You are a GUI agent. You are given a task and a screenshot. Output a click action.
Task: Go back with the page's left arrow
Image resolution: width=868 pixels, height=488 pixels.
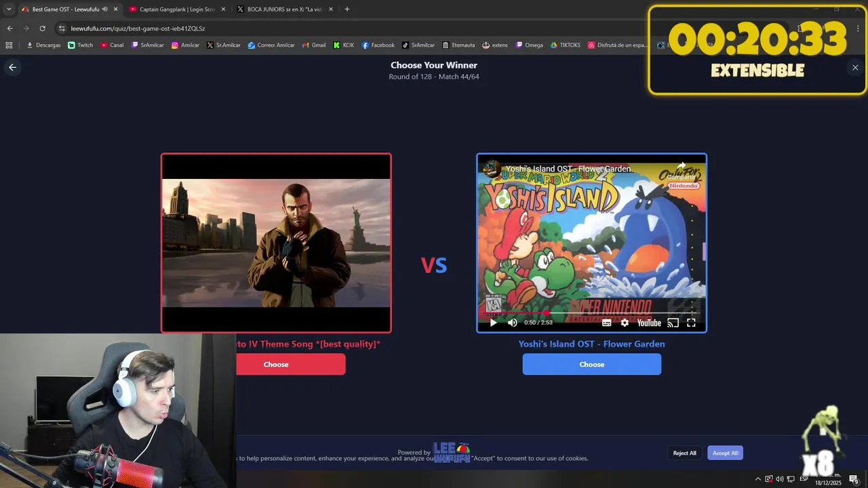point(12,67)
